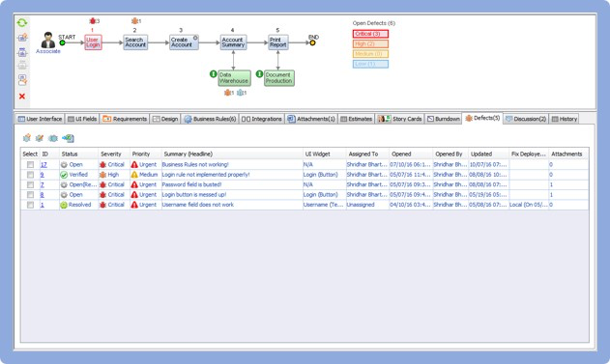The height and width of the screenshot is (364, 610).
Task: Select checkbox for the Verified defect row
Action: tap(30, 175)
